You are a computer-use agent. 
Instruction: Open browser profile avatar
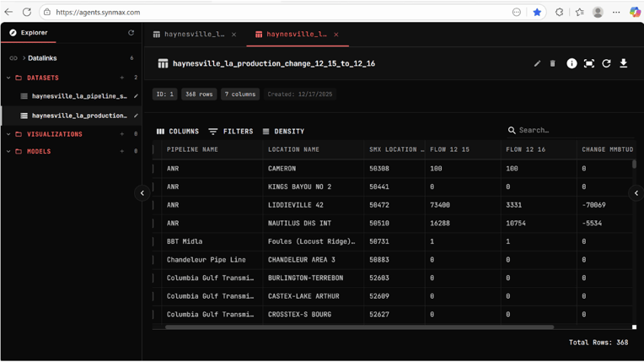click(598, 13)
